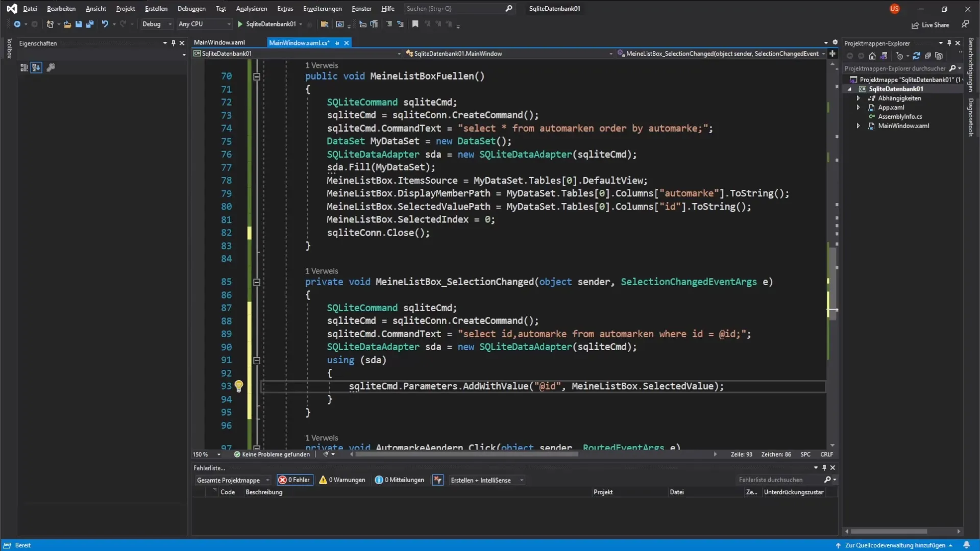
Task: Open the Bearbeiten menu
Action: [61, 9]
